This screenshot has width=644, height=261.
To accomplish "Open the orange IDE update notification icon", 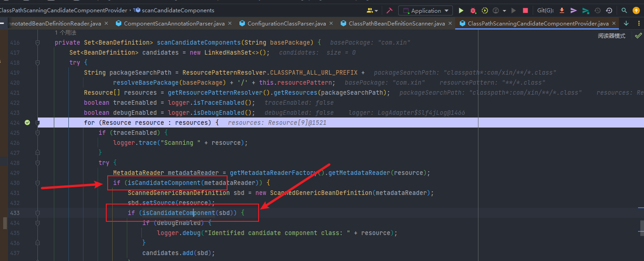I will [636, 10].
